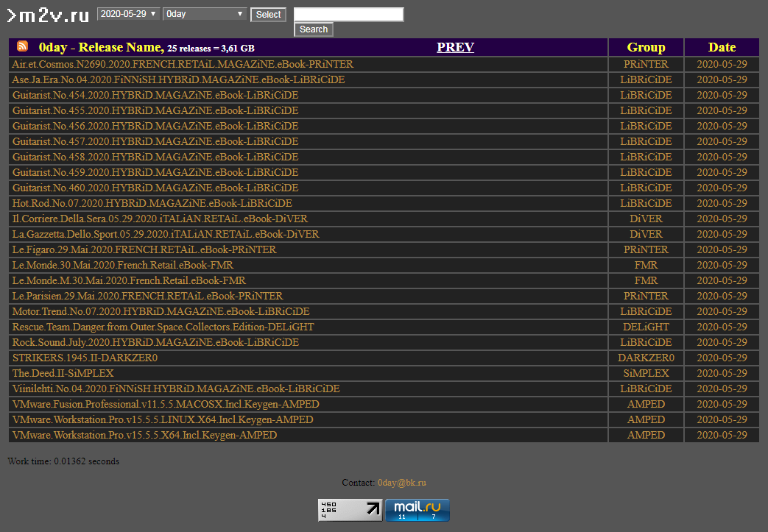Click the SiMPLEX group cell

pos(646,373)
